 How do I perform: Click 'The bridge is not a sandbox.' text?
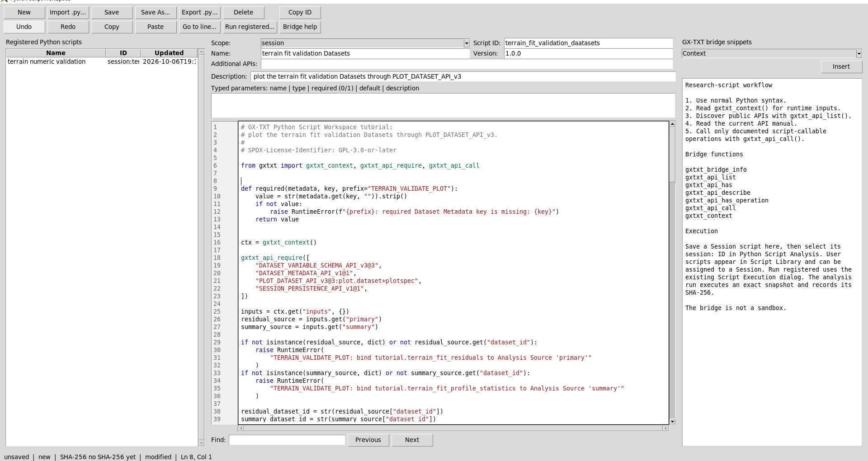pos(736,308)
